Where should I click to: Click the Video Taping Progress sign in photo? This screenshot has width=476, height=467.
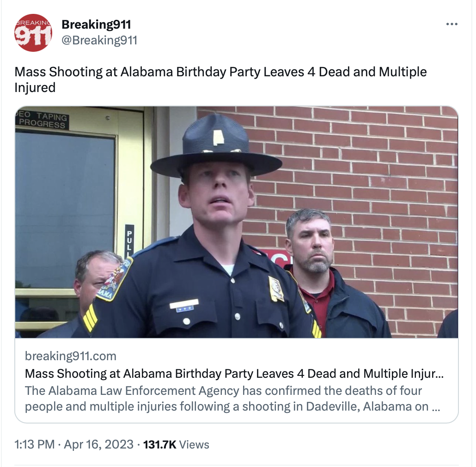tap(42, 120)
